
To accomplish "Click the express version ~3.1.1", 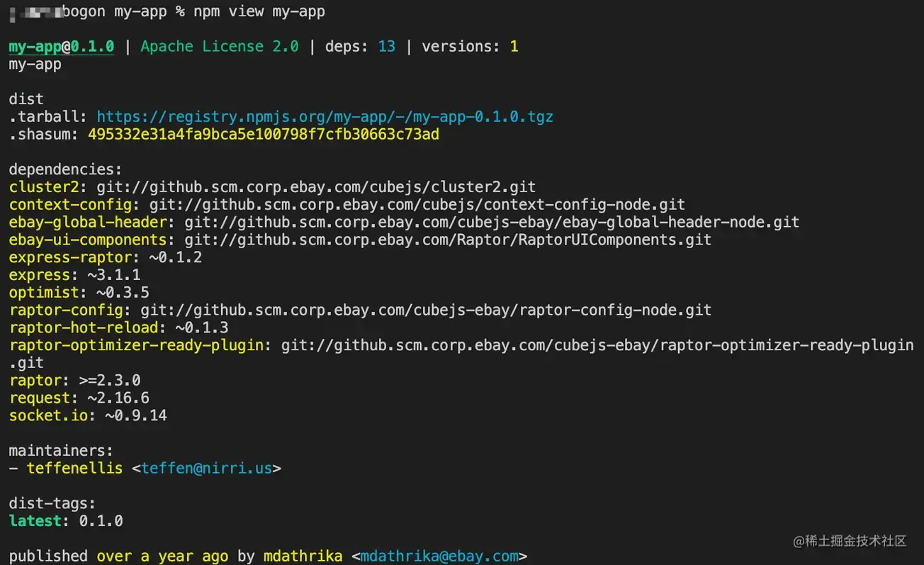I will [114, 275].
